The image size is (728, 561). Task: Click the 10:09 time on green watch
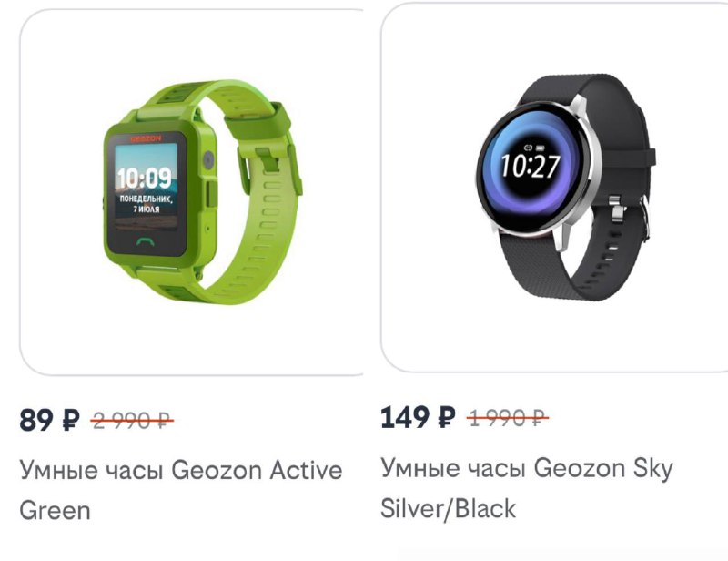click(145, 178)
